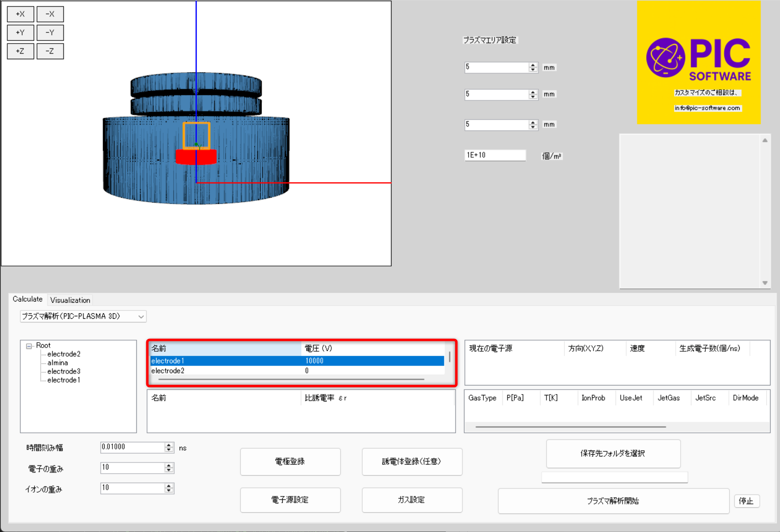Select electrode3 in the object tree
This screenshot has width=780, height=532.
64,371
